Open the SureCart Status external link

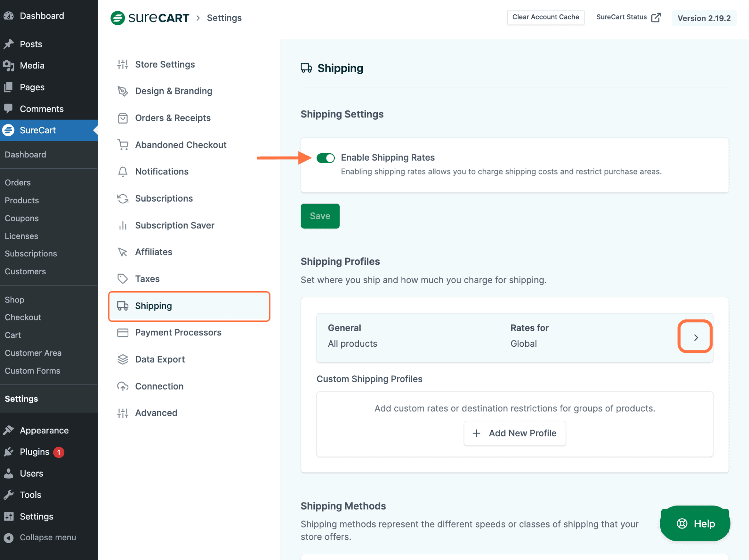[x=628, y=17]
